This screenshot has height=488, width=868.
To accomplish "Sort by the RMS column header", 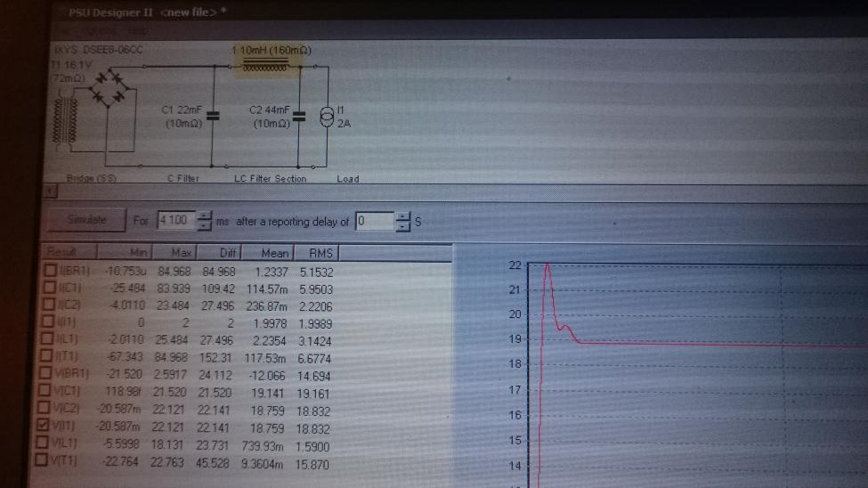I will [x=316, y=253].
